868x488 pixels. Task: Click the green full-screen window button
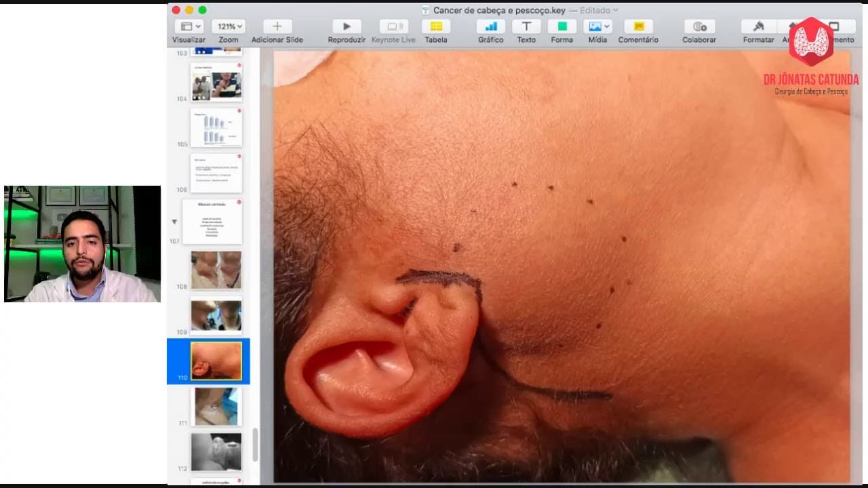coord(202,10)
